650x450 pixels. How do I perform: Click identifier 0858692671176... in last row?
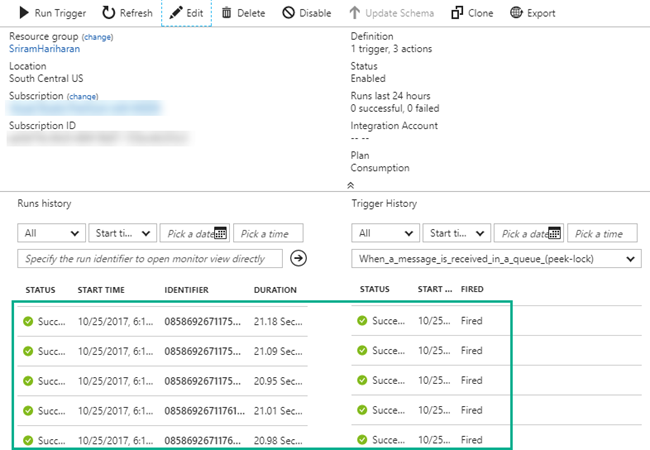(x=202, y=440)
